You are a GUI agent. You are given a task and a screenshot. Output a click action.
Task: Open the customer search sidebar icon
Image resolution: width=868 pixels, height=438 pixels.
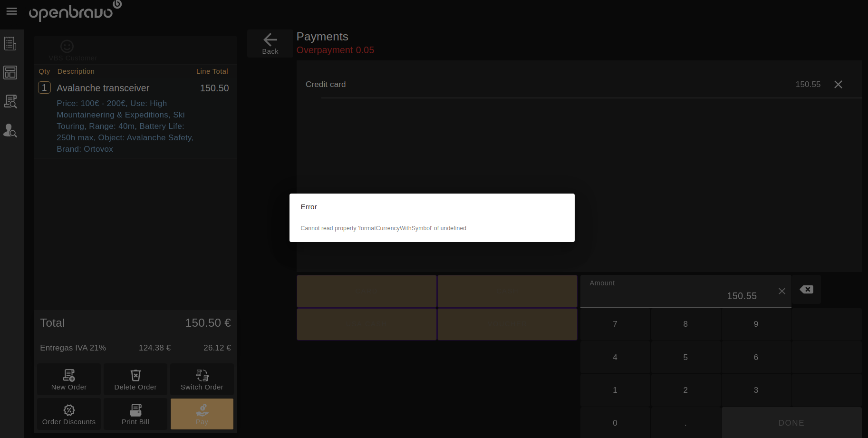[10, 130]
